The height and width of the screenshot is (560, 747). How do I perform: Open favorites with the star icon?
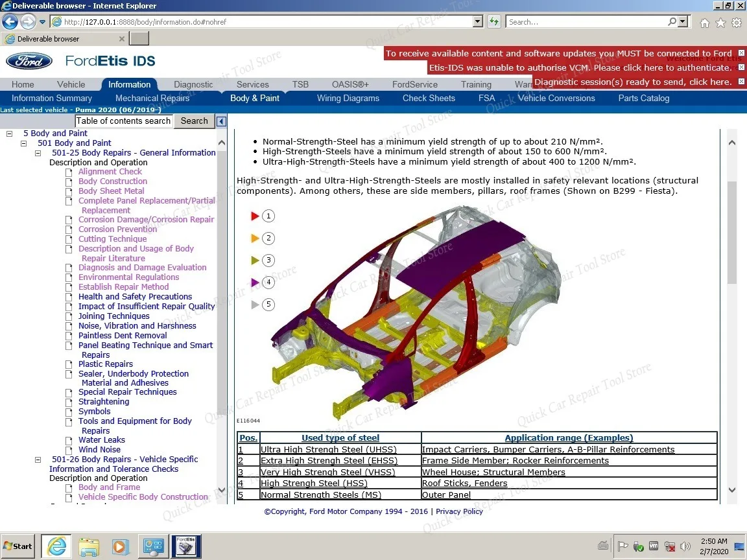point(720,22)
